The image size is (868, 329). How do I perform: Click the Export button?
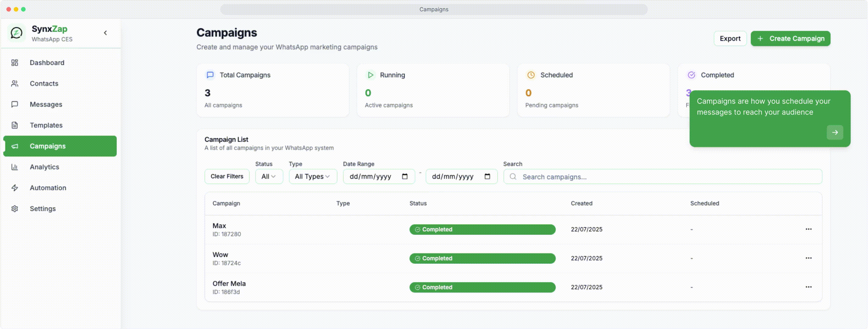tap(730, 38)
